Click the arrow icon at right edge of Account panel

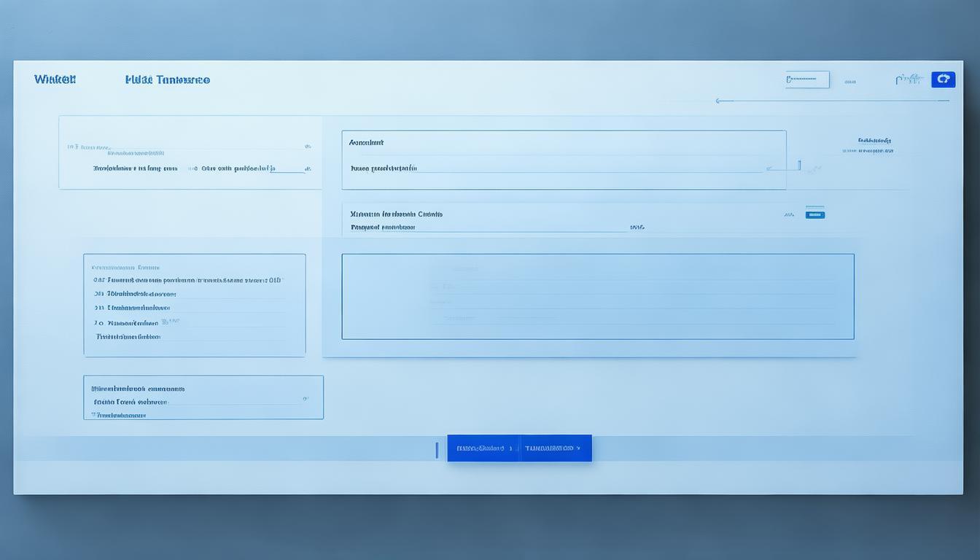pyautogui.click(x=770, y=168)
